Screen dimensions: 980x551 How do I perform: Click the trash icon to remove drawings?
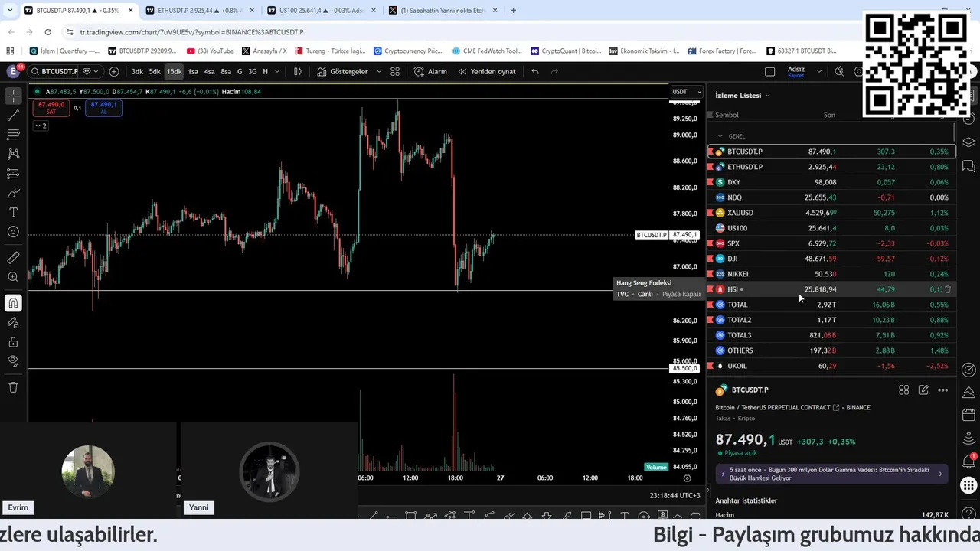pos(13,387)
